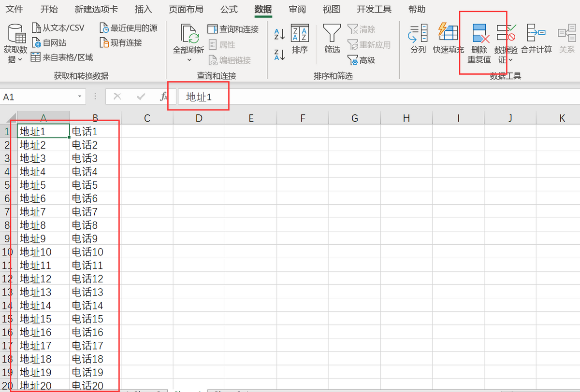This screenshot has height=392, width=580.
Task: Switch to the 视图 tab
Action: (331, 9)
